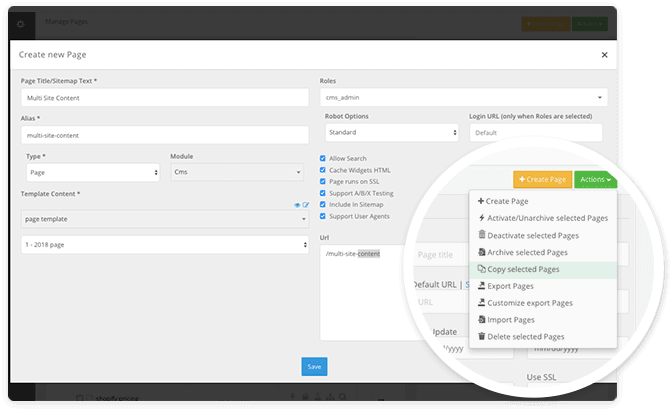This screenshot has height=413, width=672.
Task: Close the Create new Page dialog
Action: pyautogui.click(x=604, y=55)
